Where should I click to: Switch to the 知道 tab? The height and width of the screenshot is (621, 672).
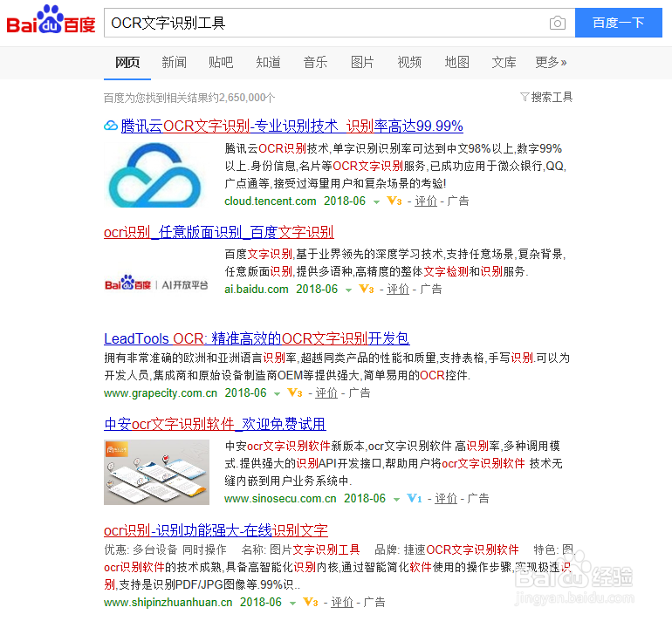(x=268, y=63)
